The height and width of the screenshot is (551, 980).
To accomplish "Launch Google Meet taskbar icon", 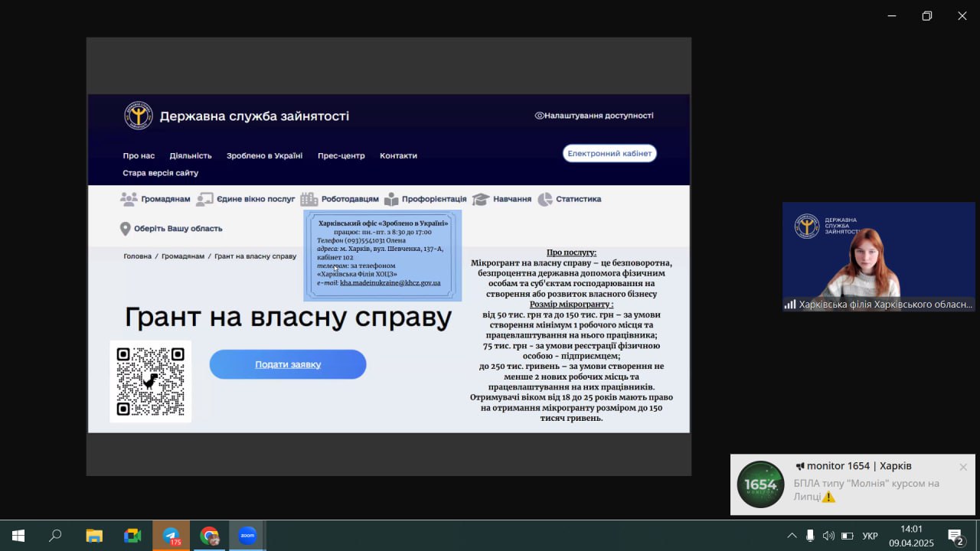I will point(132,536).
